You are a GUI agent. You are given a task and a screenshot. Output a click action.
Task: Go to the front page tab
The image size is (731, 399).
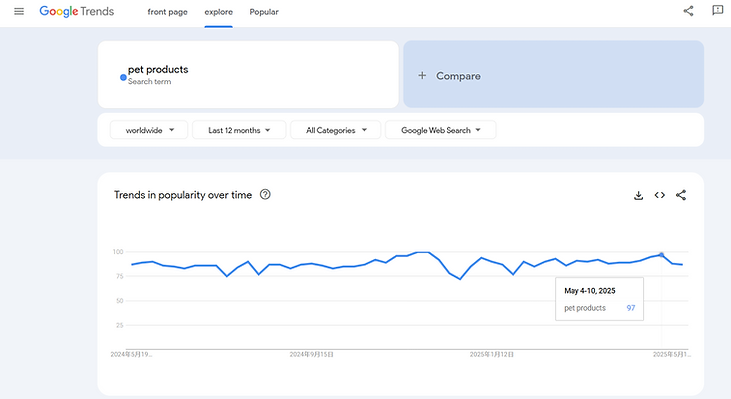pyautogui.click(x=167, y=12)
